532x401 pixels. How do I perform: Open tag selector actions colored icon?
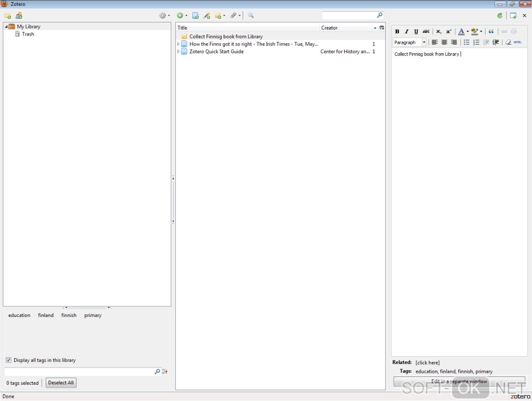[x=165, y=371]
